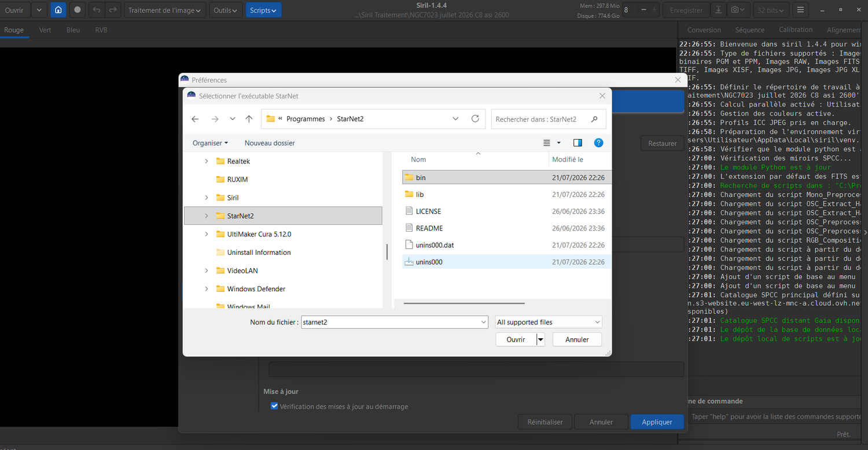Click the Restaurer button in Préférences
The width and height of the screenshot is (868, 450).
pyautogui.click(x=662, y=143)
